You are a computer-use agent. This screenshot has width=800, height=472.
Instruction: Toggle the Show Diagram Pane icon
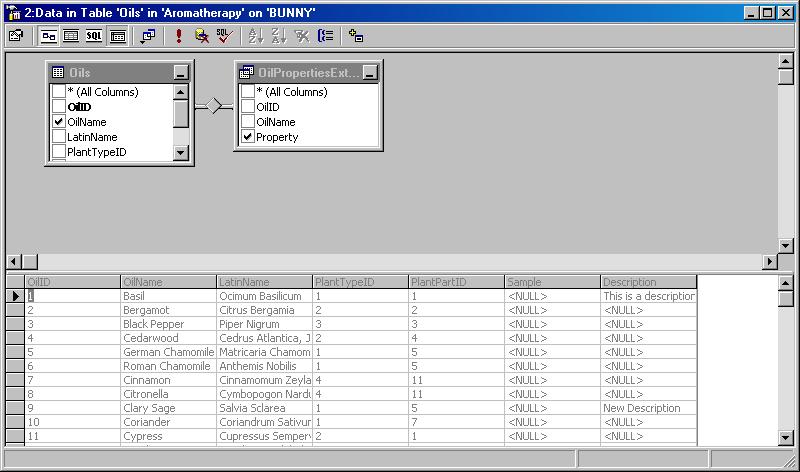point(49,36)
